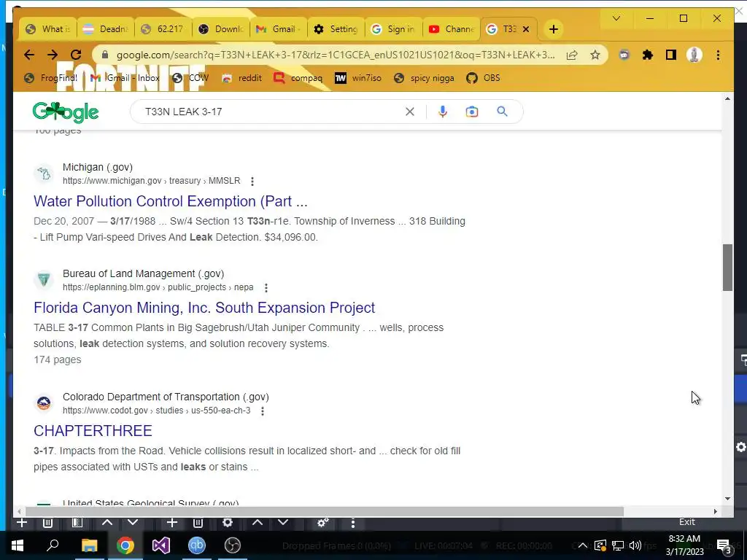Open the Chrome extensions puzzle icon
The image size is (747, 560).
(x=648, y=55)
